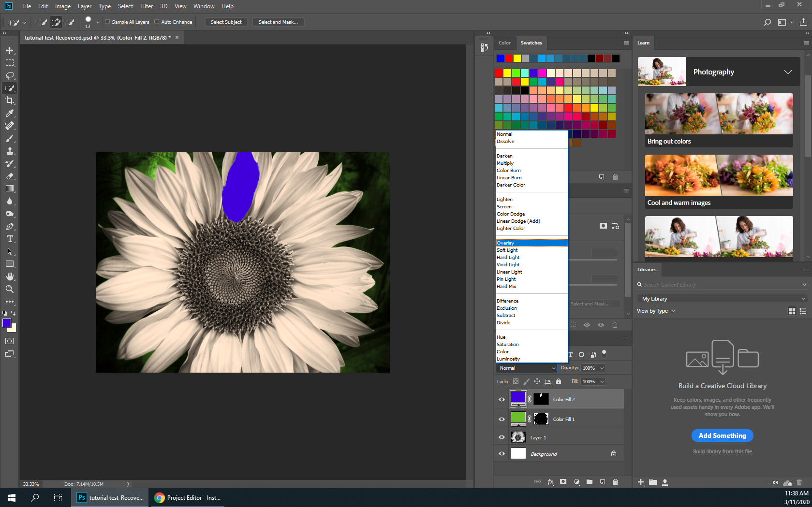Viewport: 812px width, 507px height.
Task: Select the Eyedropper tool
Action: pos(10,113)
